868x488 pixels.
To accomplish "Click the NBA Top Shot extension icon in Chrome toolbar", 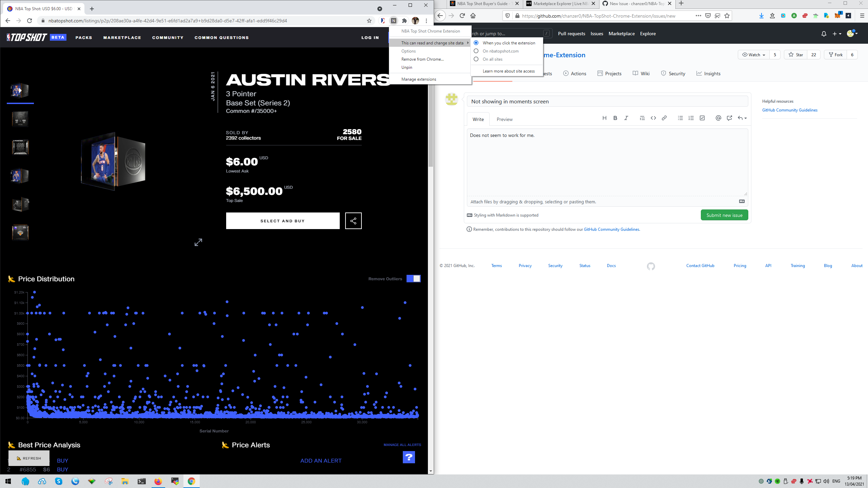I will pos(393,21).
